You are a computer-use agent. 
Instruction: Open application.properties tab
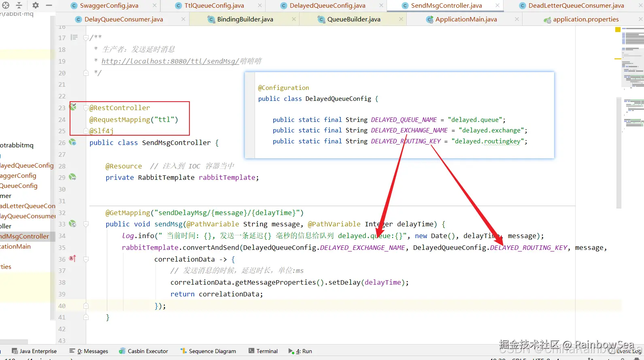(586, 19)
